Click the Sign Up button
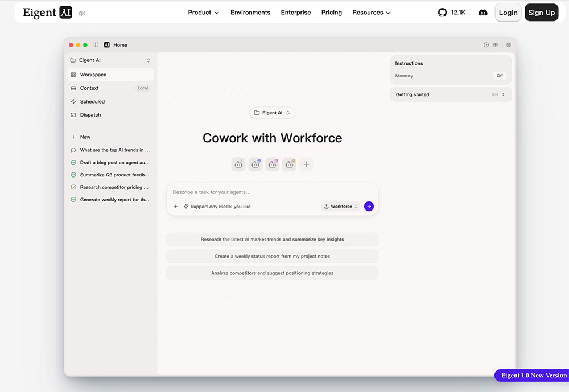The image size is (569, 392). point(542,13)
